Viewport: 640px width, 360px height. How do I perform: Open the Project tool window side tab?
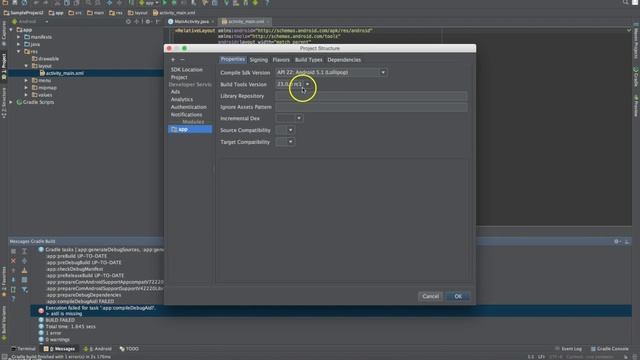[x=4, y=66]
